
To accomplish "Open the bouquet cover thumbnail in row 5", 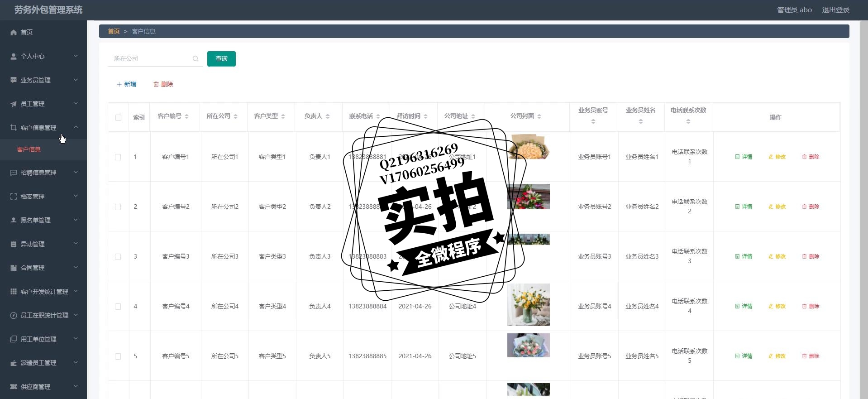I will click(528, 345).
